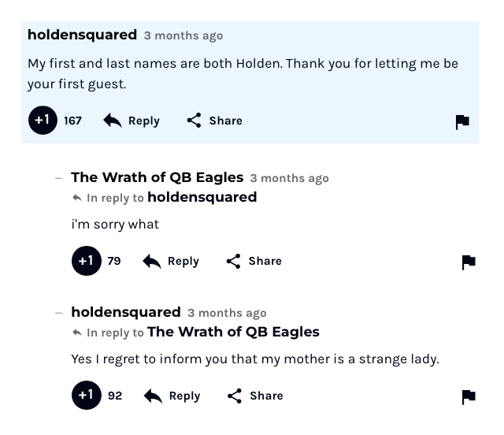Viewport: 504px width, 435px height.
Task: Flag the "i'm sorry what" comment
Action: [x=469, y=262]
